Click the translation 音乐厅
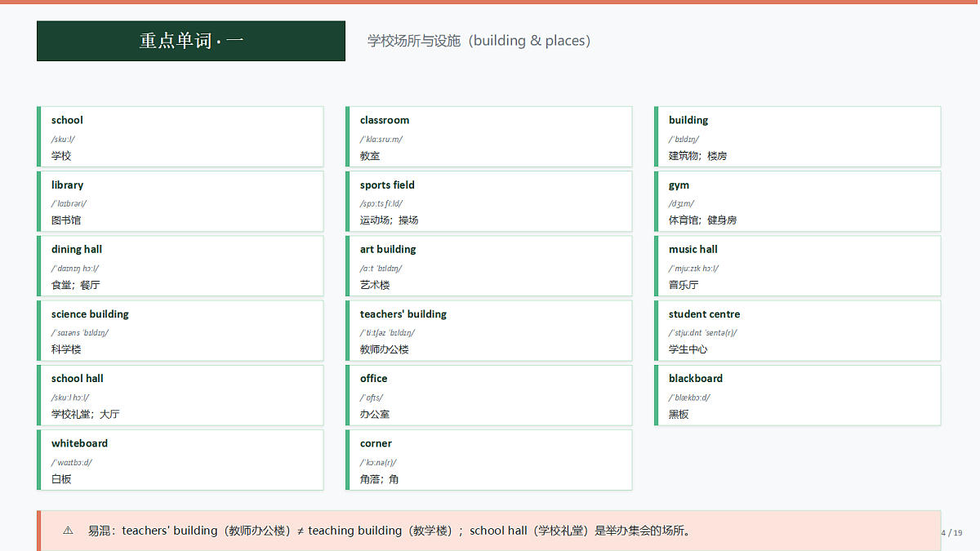980x551 pixels. (x=684, y=285)
